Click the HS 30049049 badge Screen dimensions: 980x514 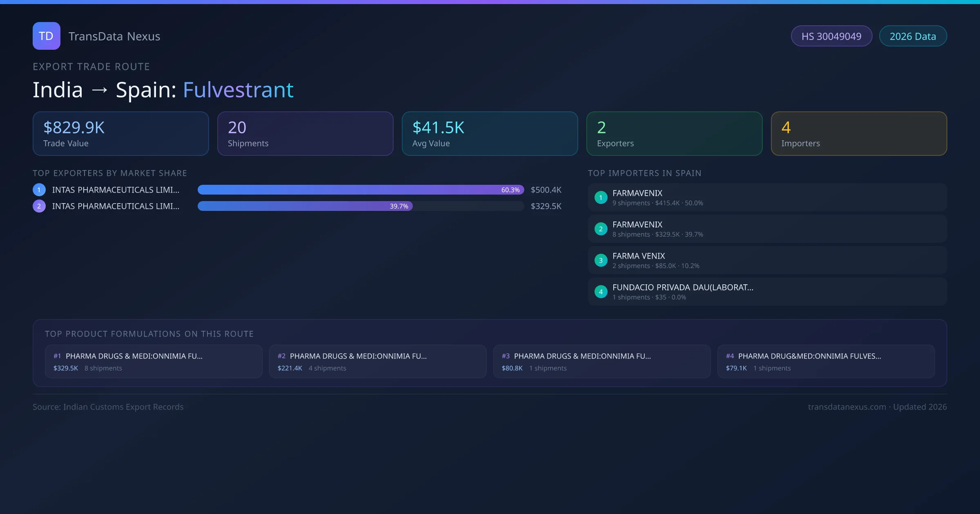pyautogui.click(x=831, y=36)
